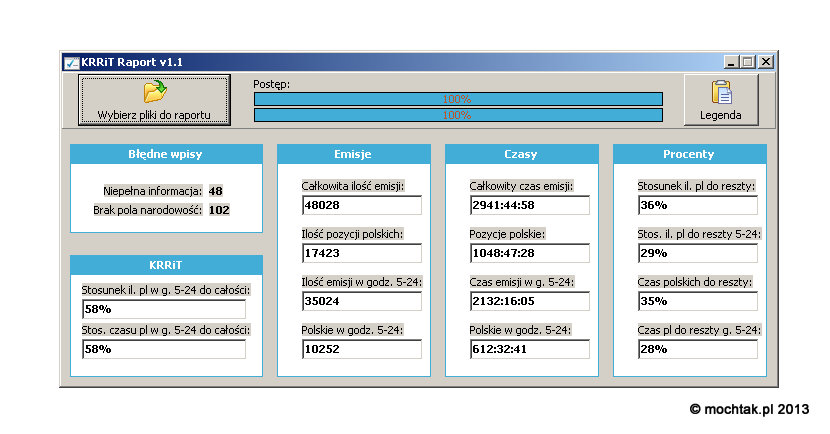Click the 'Błędne wpisy' panel header
Image resolution: width=830 pixels, height=434 pixels.
point(166,154)
